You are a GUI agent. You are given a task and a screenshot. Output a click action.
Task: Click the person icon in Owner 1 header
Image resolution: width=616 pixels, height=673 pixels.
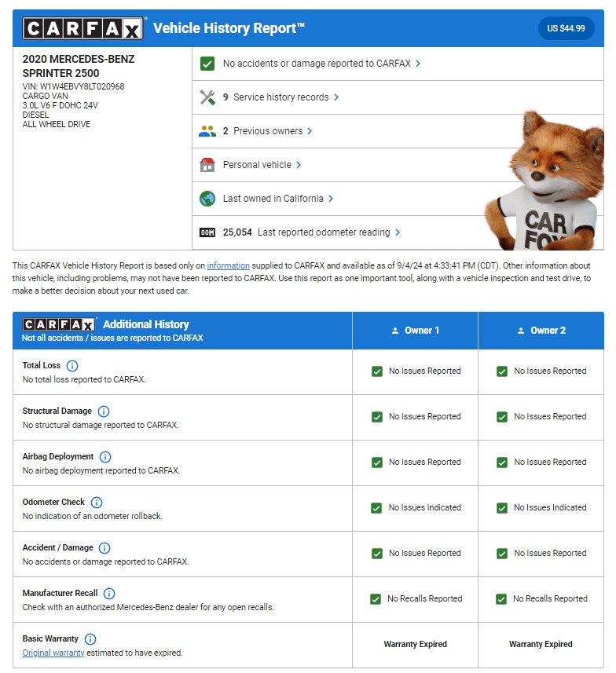tap(395, 331)
